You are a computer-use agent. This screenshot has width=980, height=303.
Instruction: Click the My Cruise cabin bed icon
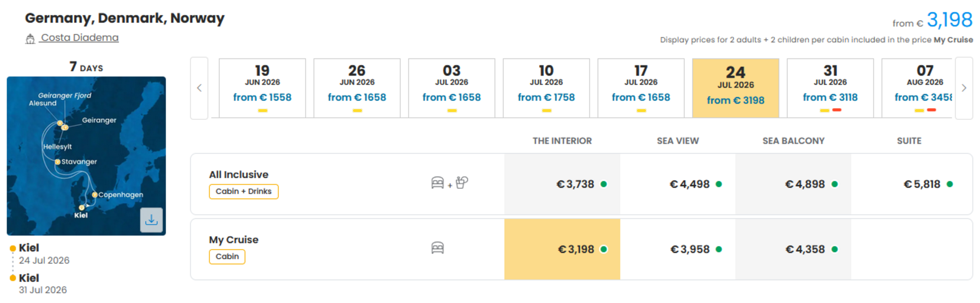[x=437, y=248]
